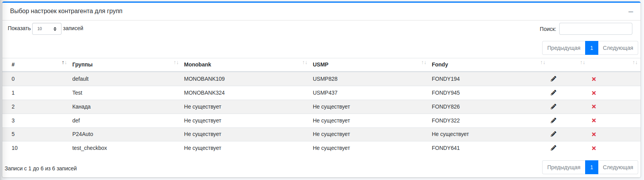Screen dimensions: 644x180
Task: Open edit for test_checkbox group
Action: pyautogui.click(x=553, y=148)
